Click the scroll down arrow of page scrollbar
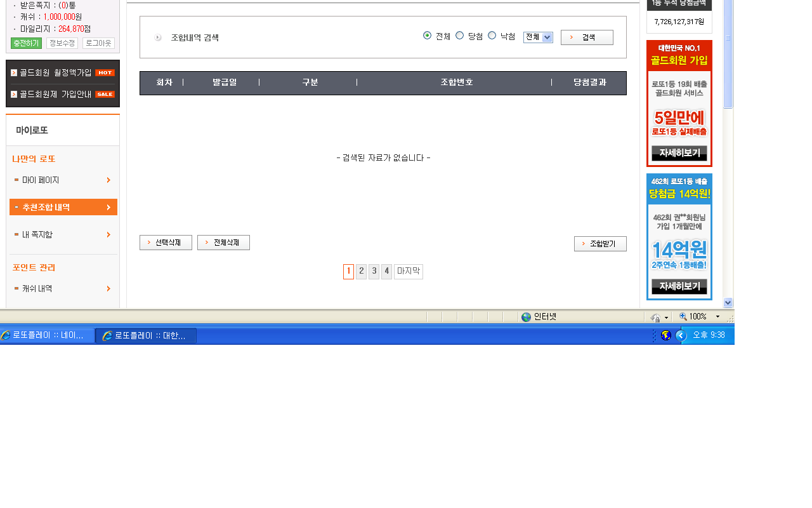Screen dimensions: 812x508 (728, 303)
